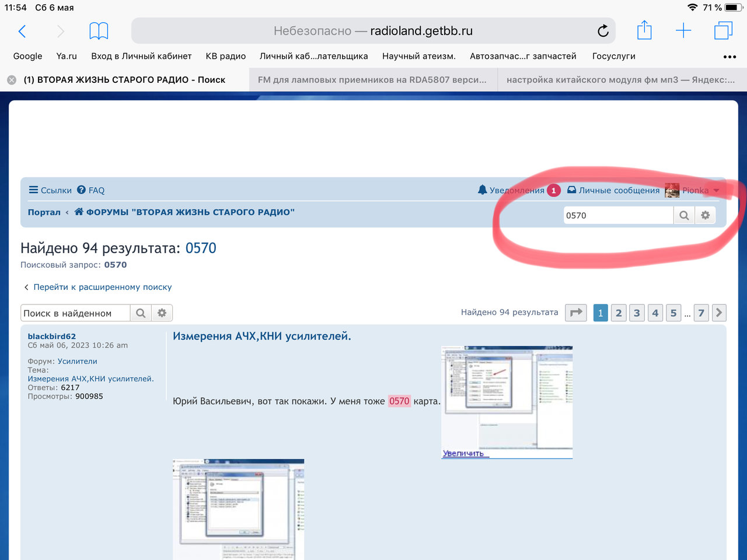Click the search magnifier next to 0570
Viewport: 747px width, 560px height.
coord(684,215)
